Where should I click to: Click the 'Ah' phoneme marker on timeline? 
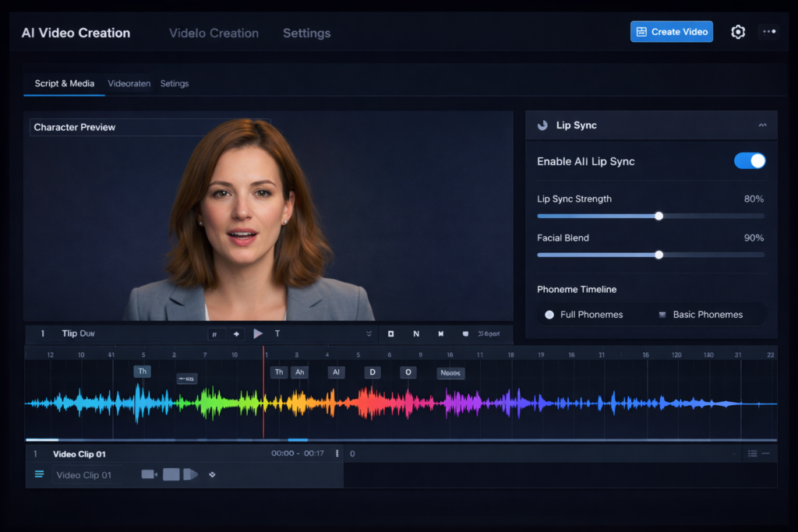pyautogui.click(x=298, y=372)
